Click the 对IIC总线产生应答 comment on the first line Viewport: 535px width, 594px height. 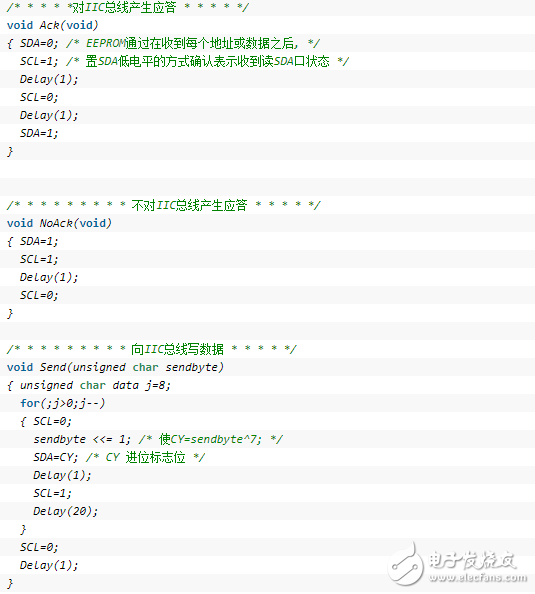(128, 7)
